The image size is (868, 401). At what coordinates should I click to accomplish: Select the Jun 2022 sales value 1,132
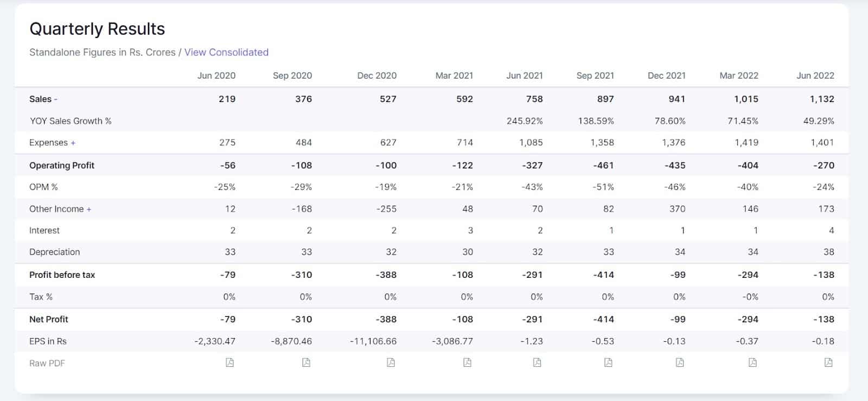pos(821,99)
